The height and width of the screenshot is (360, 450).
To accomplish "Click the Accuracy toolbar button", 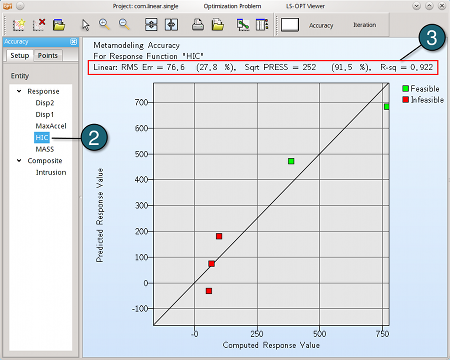I will [321, 25].
